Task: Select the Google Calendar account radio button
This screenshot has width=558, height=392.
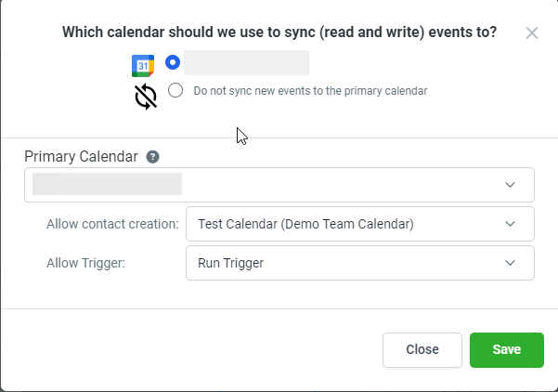Action: (x=173, y=62)
